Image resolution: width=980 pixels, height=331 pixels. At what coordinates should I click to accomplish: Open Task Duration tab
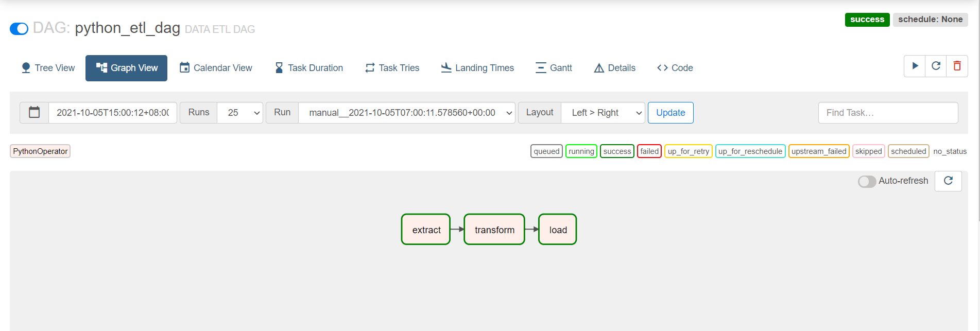(309, 68)
